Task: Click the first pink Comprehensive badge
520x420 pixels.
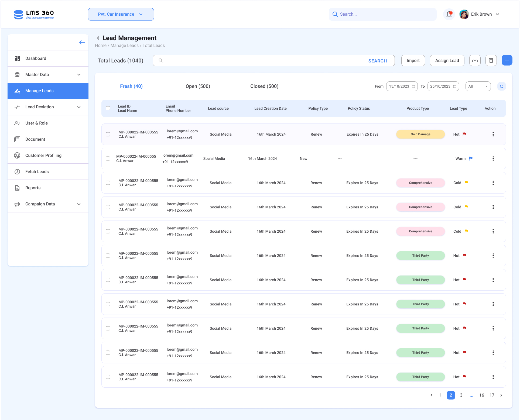Action: coord(420,183)
